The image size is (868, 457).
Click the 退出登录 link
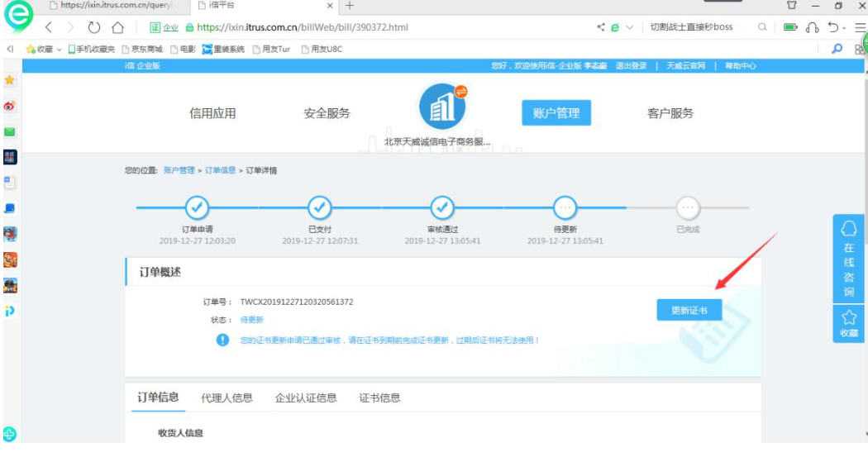click(x=631, y=66)
